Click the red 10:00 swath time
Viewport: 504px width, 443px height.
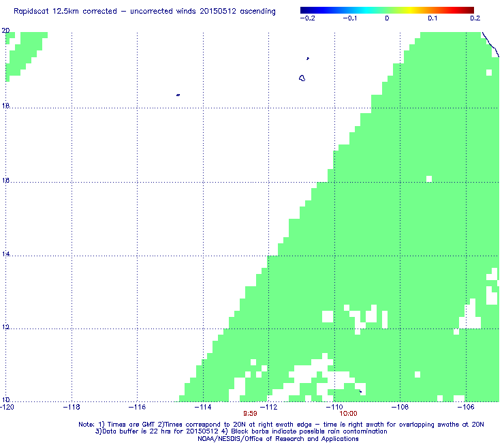coord(349,414)
